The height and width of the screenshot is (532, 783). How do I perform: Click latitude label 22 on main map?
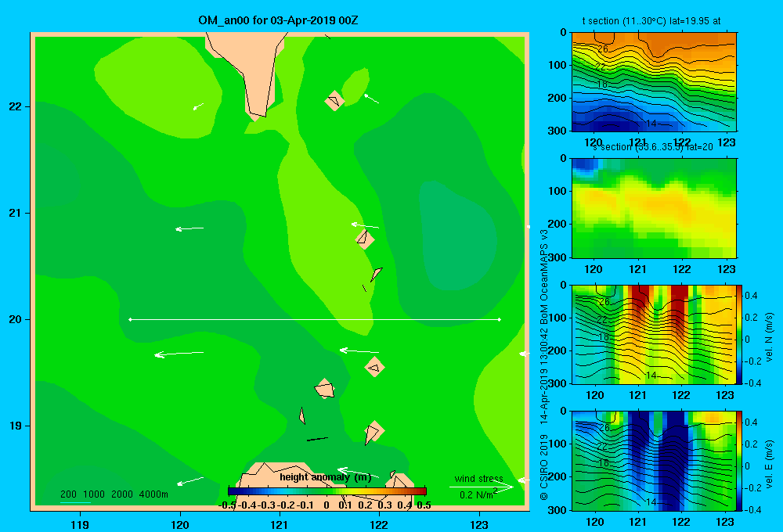[15, 106]
